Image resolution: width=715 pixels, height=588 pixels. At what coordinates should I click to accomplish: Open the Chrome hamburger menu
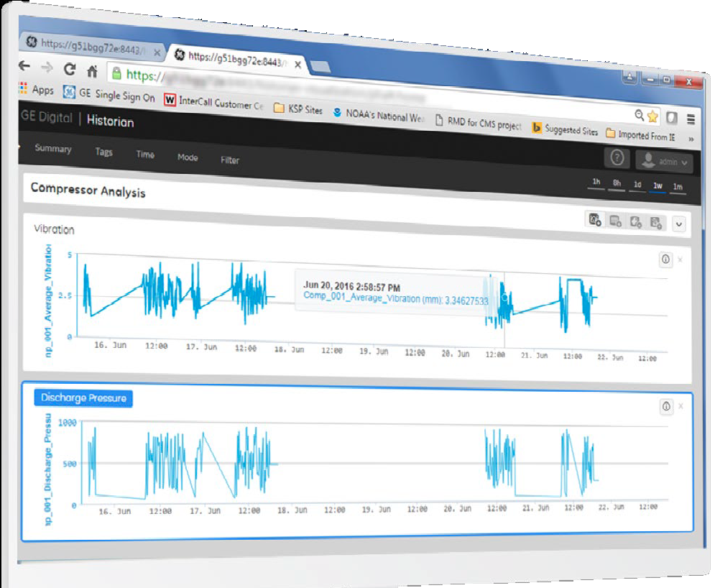tap(691, 119)
